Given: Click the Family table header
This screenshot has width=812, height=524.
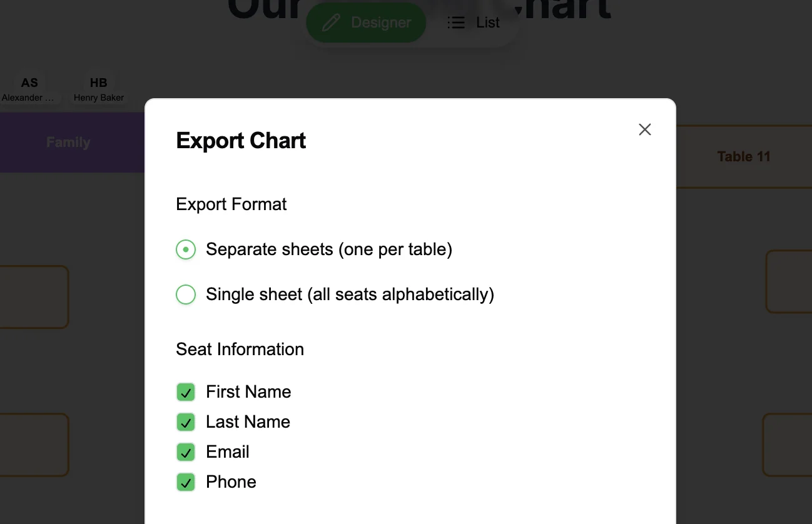Looking at the screenshot, I should tap(68, 142).
